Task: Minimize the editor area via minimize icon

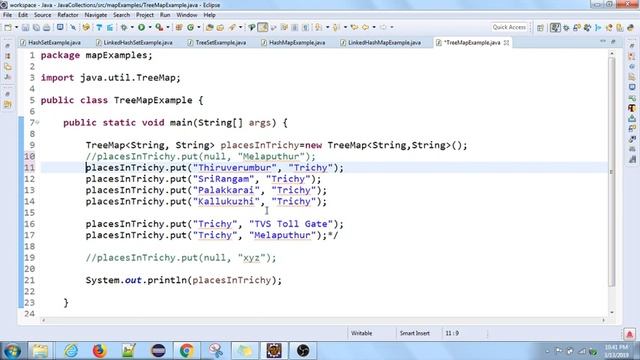Action: click(603, 42)
